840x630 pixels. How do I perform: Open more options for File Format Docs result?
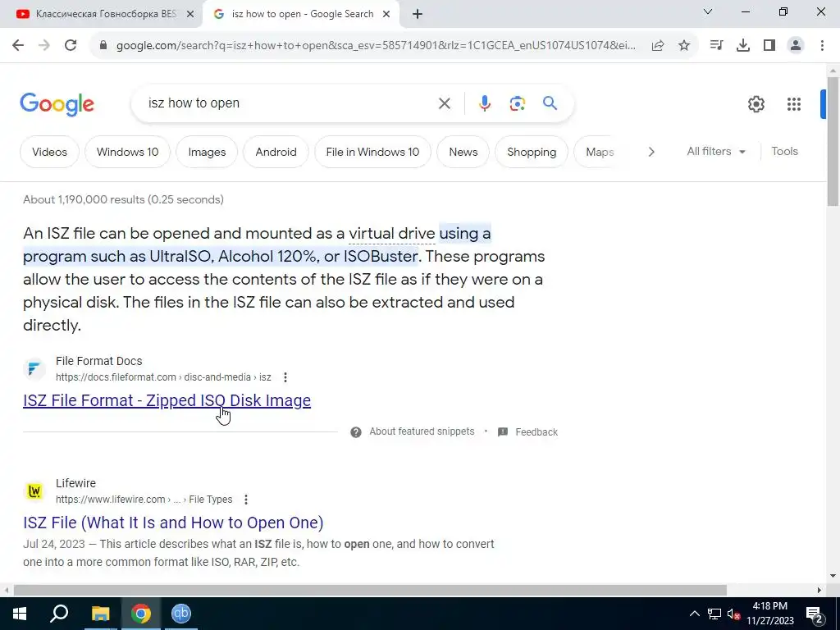click(x=285, y=377)
